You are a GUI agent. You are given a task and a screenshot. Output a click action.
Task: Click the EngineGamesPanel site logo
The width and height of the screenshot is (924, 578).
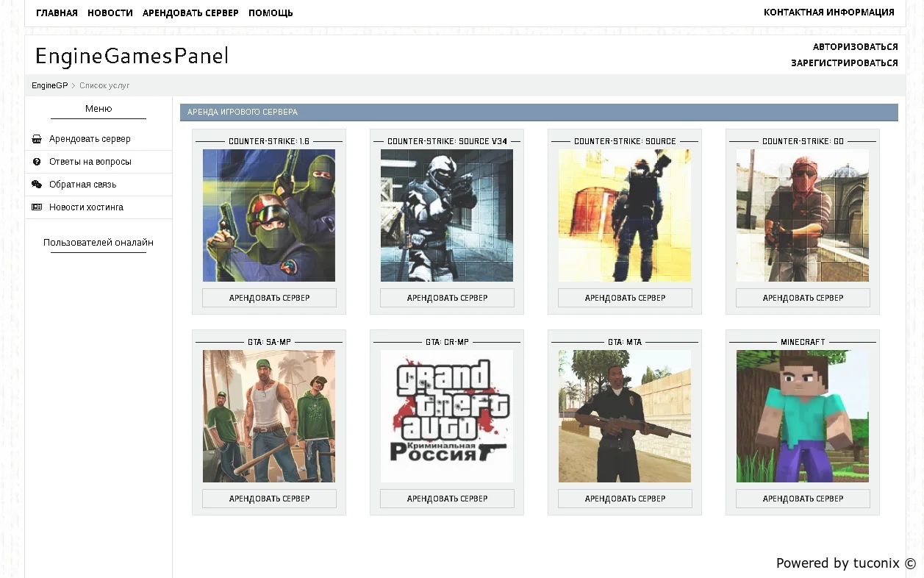click(x=132, y=56)
